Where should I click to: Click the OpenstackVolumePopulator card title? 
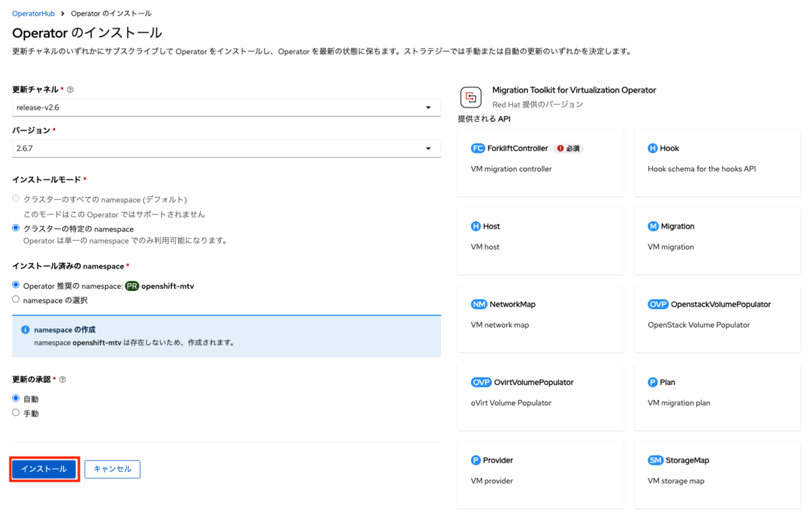click(721, 305)
